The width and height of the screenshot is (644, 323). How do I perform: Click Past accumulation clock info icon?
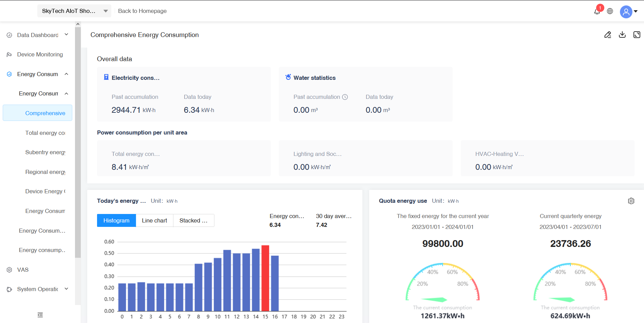point(345,97)
